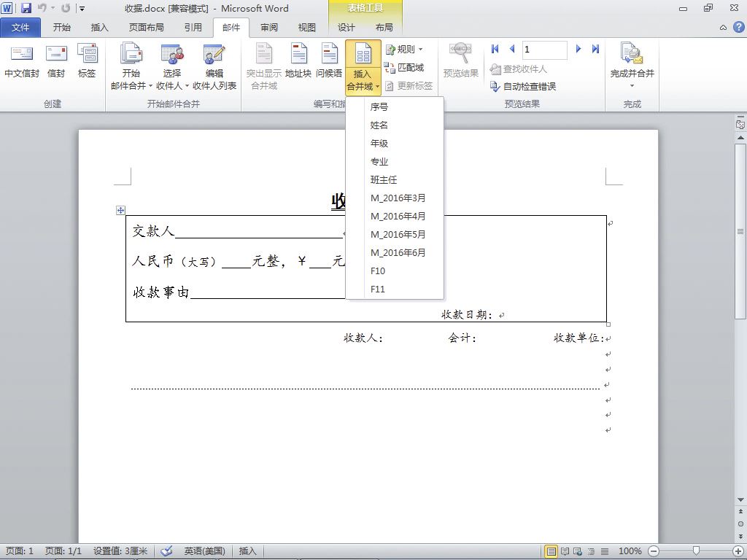Click zoom out minus button
This screenshot has width=747, height=560.
pos(654,551)
